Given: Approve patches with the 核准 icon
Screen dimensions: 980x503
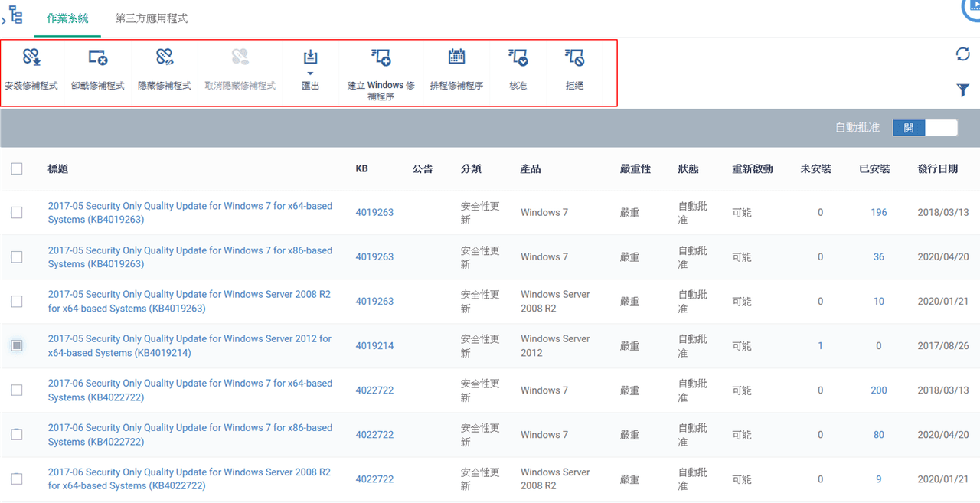Looking at the screenshot, I should (518, 57).
